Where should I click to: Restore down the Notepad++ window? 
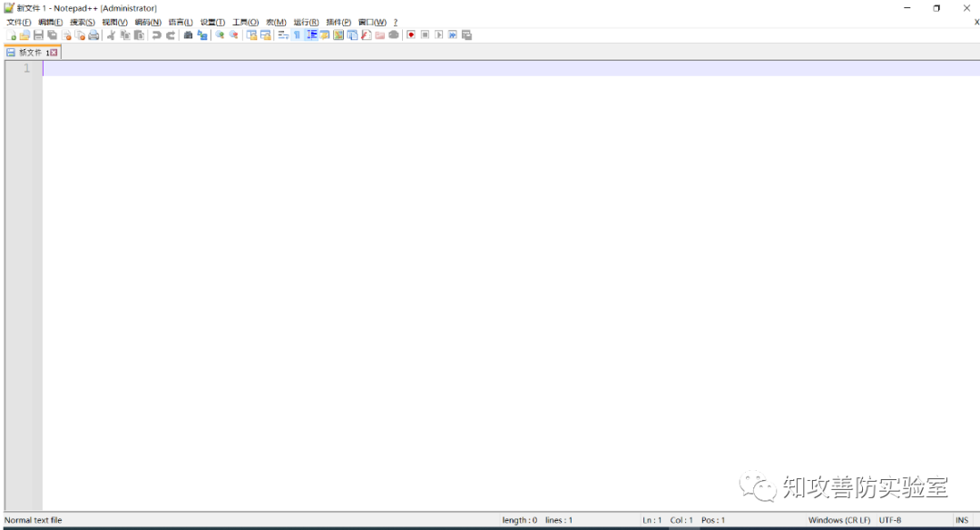(x=936, y=8)
